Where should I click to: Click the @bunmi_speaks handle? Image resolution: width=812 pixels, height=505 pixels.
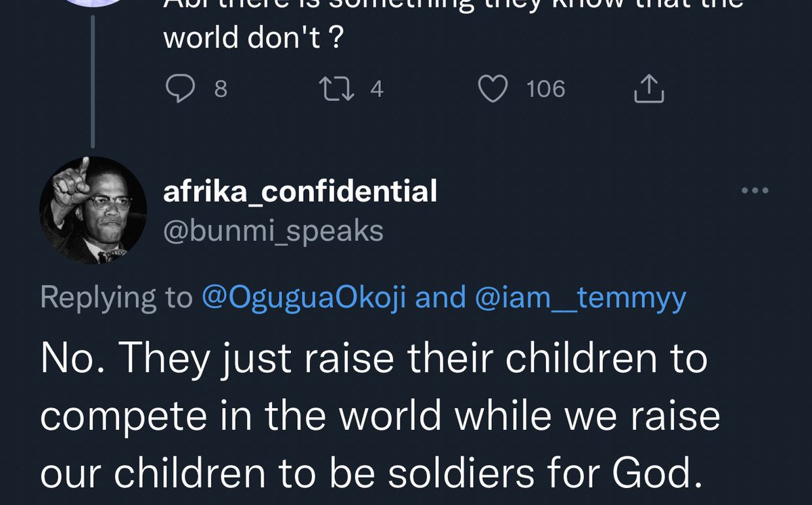click(x=273, y=232)
